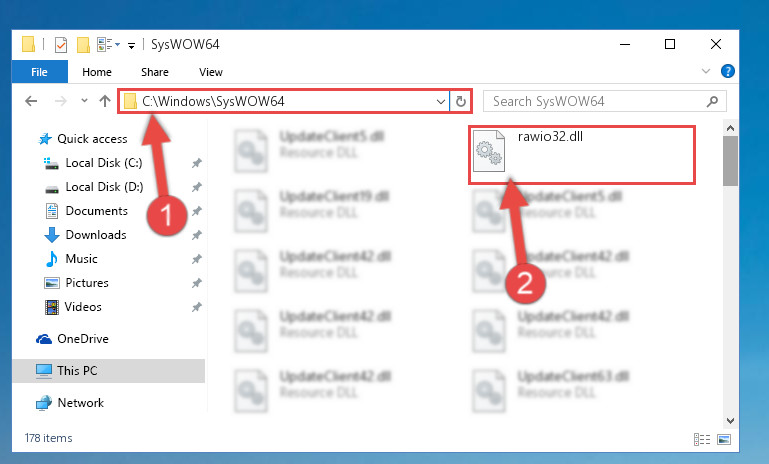Click the pin icon next to Videos

(197, 307)
